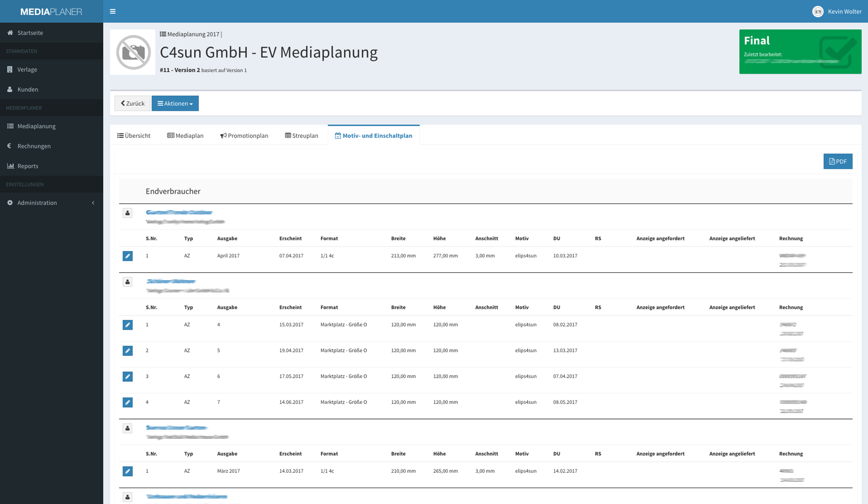Edit row with Erscheint 19.04.2017
Viewport: 868px width, 504px height.
[x=127, y=351]
